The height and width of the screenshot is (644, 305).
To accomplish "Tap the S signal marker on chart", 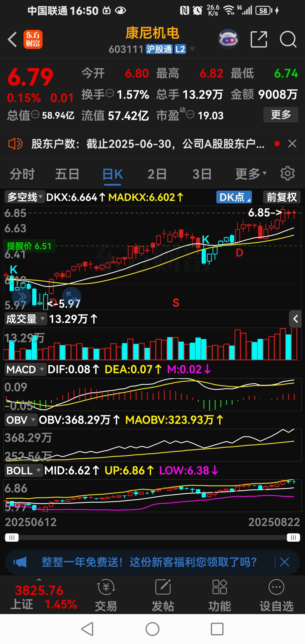I will 176,303.
